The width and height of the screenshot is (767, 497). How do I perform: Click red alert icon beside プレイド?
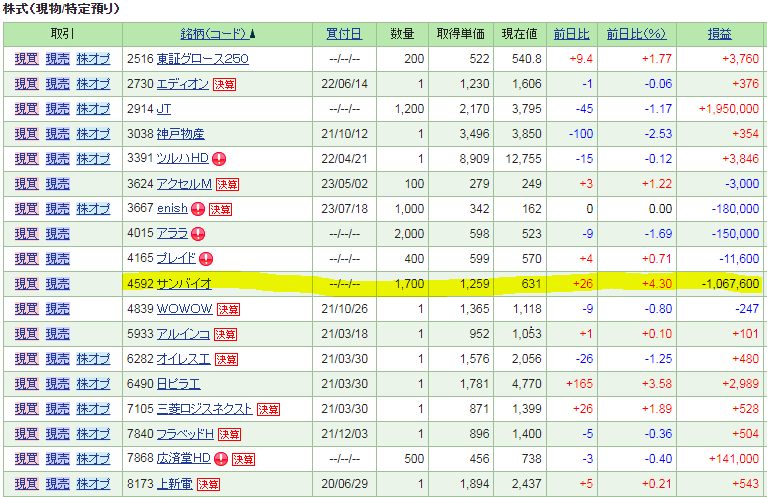[x=206, y=259]
